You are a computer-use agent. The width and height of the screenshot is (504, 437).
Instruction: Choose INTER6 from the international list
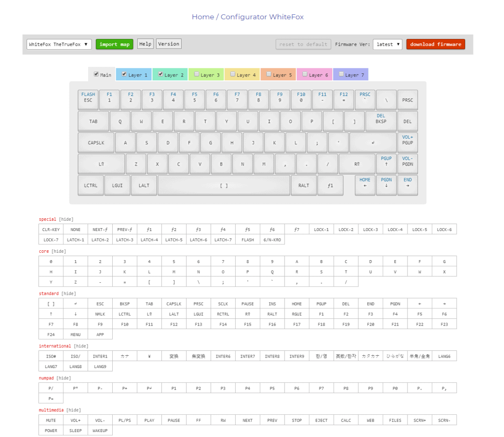click(223, 356)
